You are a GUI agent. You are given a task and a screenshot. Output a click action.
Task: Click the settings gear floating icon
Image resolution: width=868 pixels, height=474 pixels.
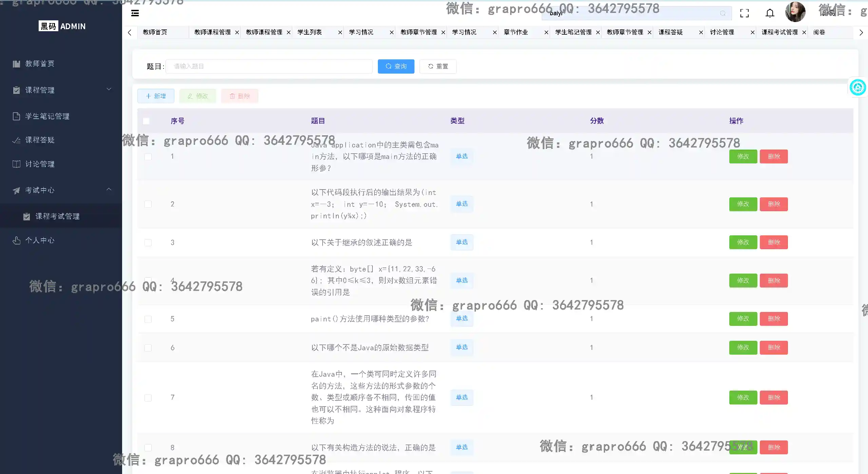click(x=857, y=88)
